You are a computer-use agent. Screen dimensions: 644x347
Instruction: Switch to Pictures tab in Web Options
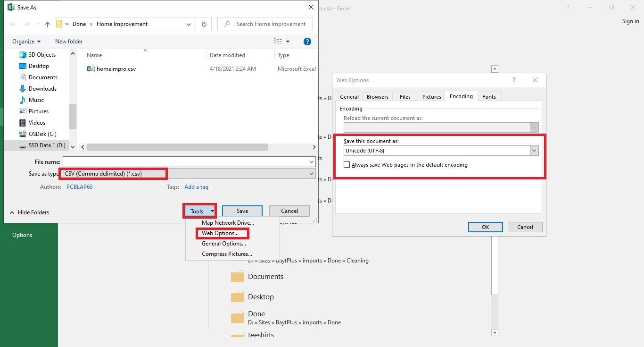[x=432, y=97]
